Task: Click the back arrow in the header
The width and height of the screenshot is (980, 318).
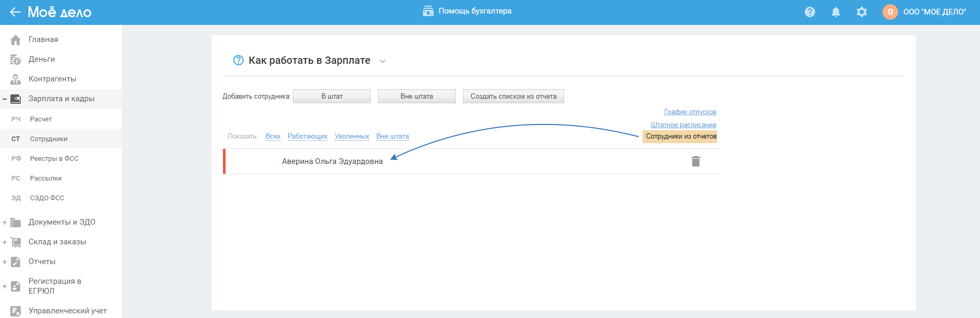Action: point(15,12)
